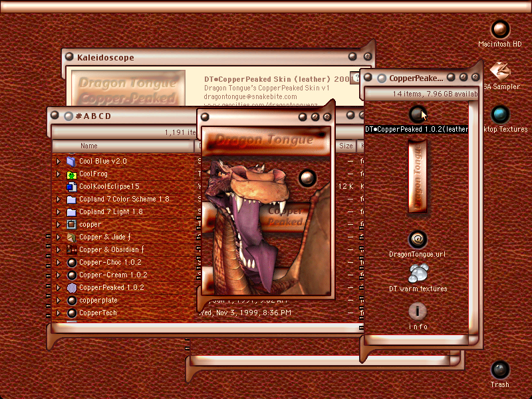The image size is (532, 399).
Task: Select the copperplate folder icon
Action: pos(71,301)
